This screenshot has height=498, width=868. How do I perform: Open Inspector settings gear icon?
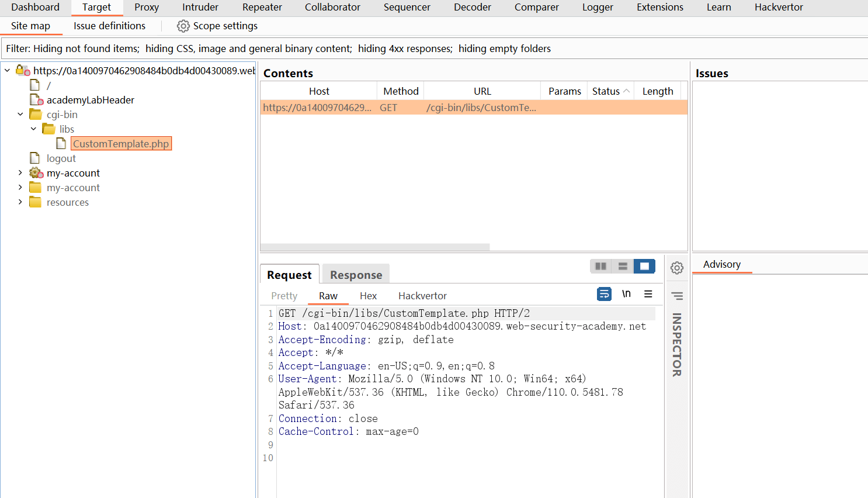(677, 268)
